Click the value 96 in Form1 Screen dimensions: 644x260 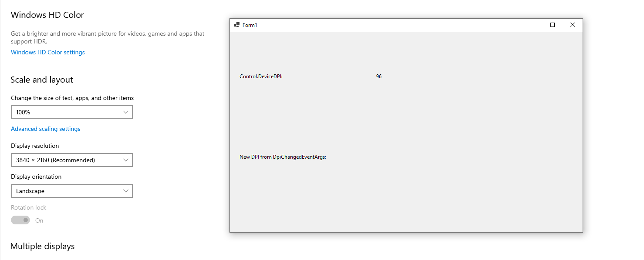point(379,77)
